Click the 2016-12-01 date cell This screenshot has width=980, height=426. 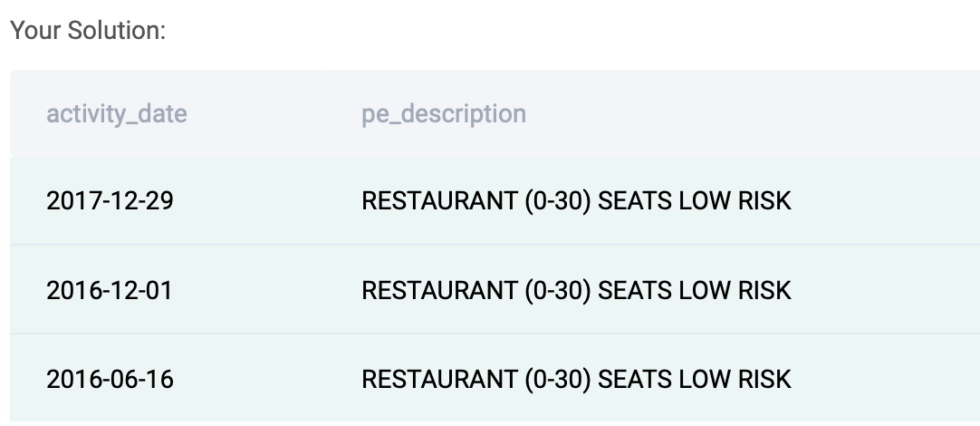110,291
